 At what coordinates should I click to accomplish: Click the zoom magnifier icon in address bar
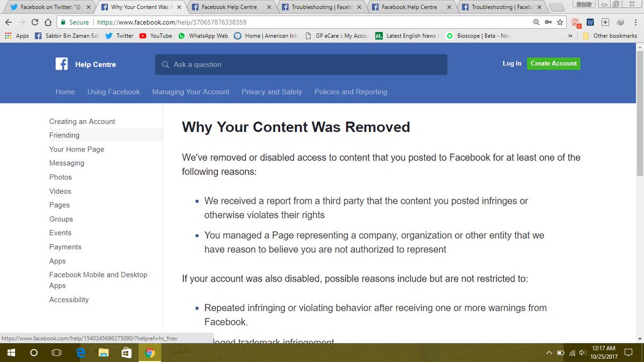[x=536, y=23]
